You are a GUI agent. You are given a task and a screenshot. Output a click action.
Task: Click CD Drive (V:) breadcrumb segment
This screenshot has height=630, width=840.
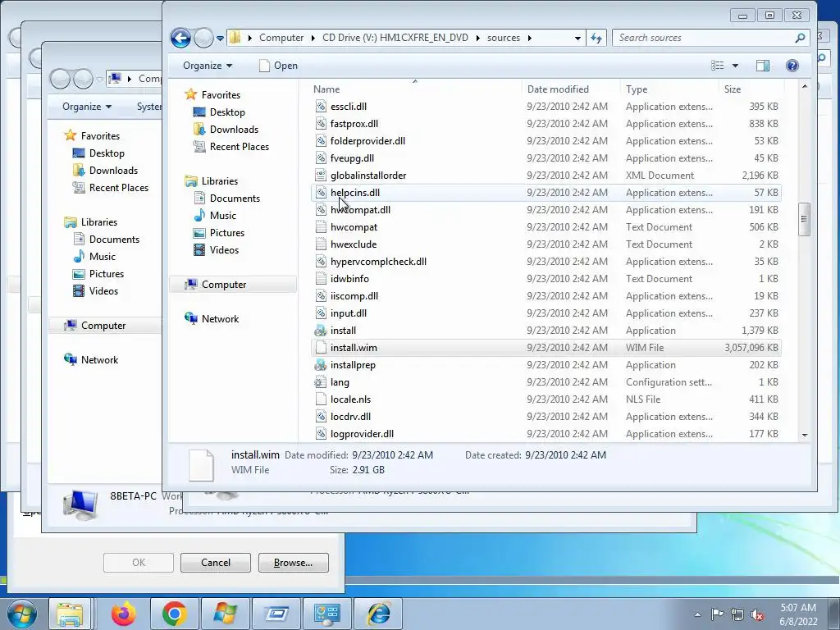(x=395, y=38)
